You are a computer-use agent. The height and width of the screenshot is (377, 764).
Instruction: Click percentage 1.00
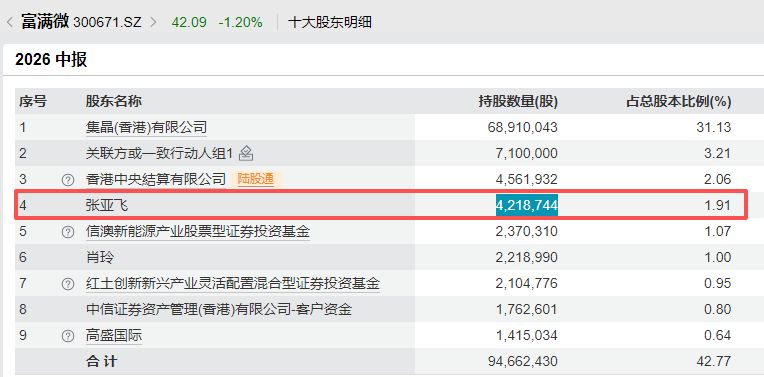718,257
